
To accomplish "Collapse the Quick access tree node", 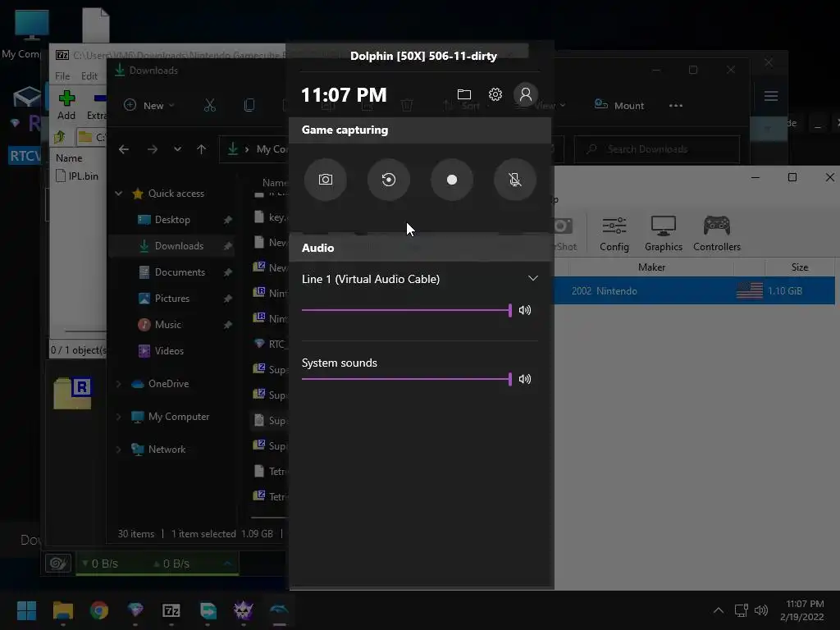I will (x=119, y=194).
